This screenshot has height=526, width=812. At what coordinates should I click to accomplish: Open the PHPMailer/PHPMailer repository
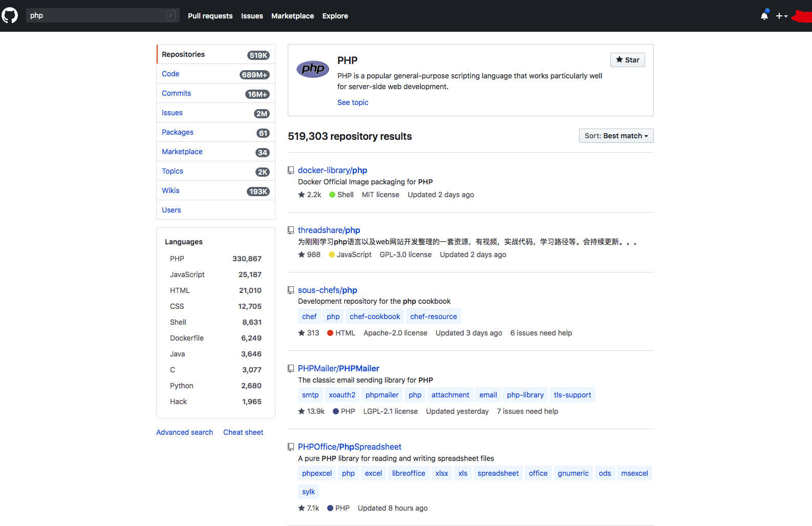338,368
